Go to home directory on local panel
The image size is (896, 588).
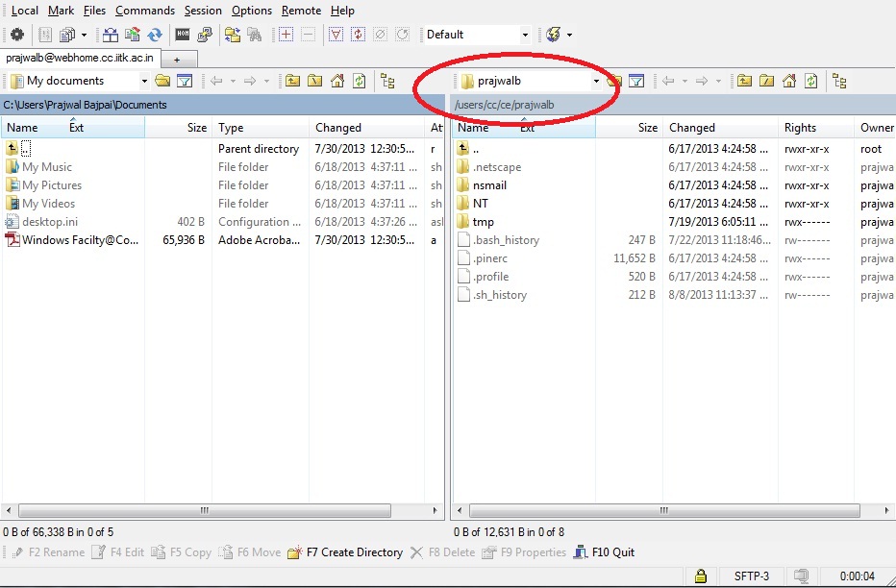coord(337,81)
